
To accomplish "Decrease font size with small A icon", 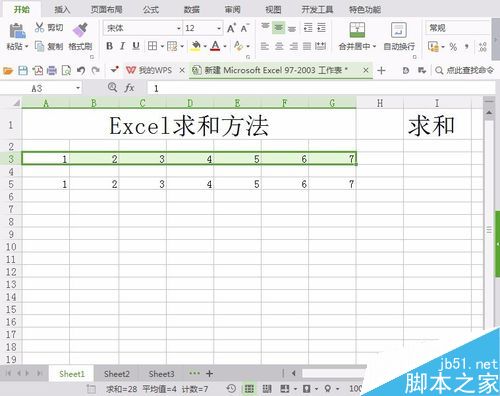I will pyautogui.click(x=244, y=28).
